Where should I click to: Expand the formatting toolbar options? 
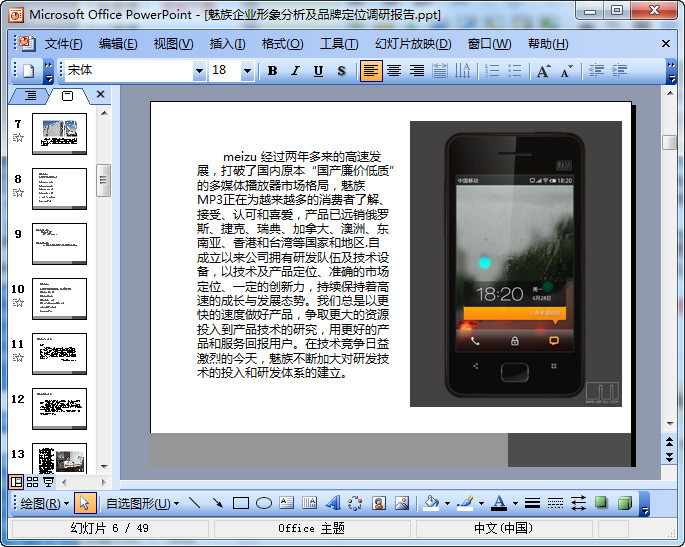click(671, 72)
